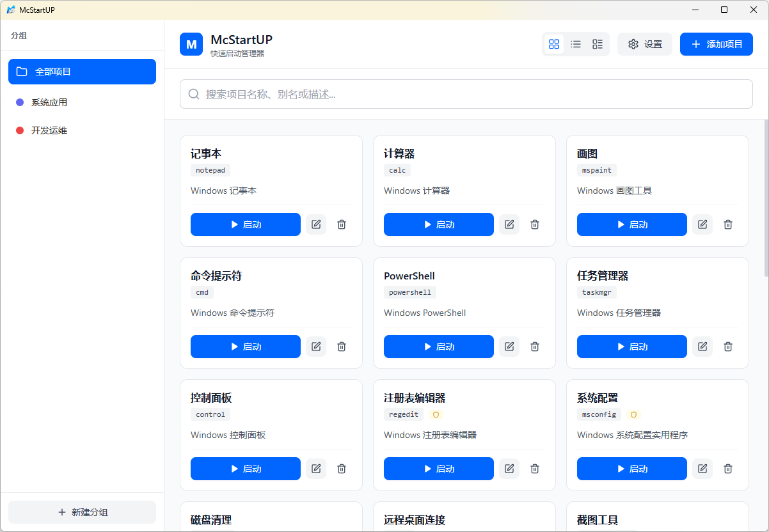Edit the 系统配置 item
The height and width of the screenshot is (532, 769).
pyautogui.click(x=702, y=469)
